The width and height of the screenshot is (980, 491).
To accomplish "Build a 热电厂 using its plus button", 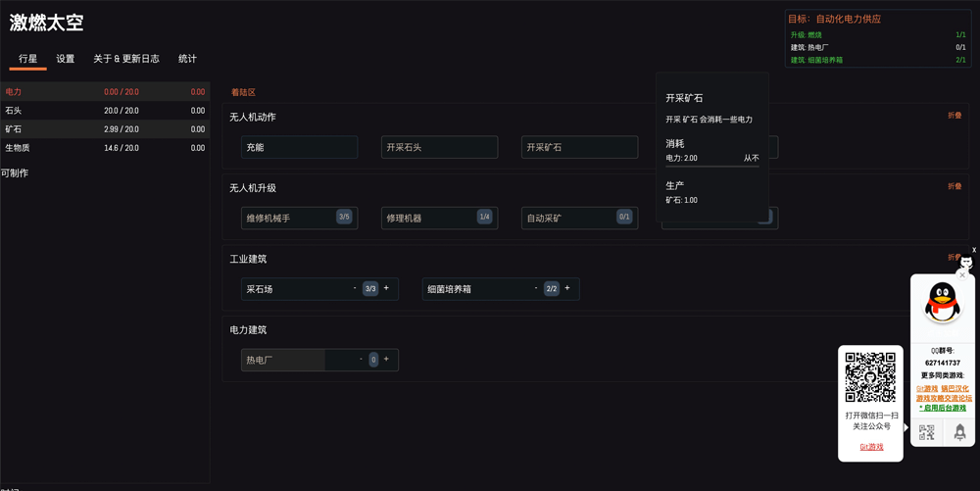I will (386, 359).
